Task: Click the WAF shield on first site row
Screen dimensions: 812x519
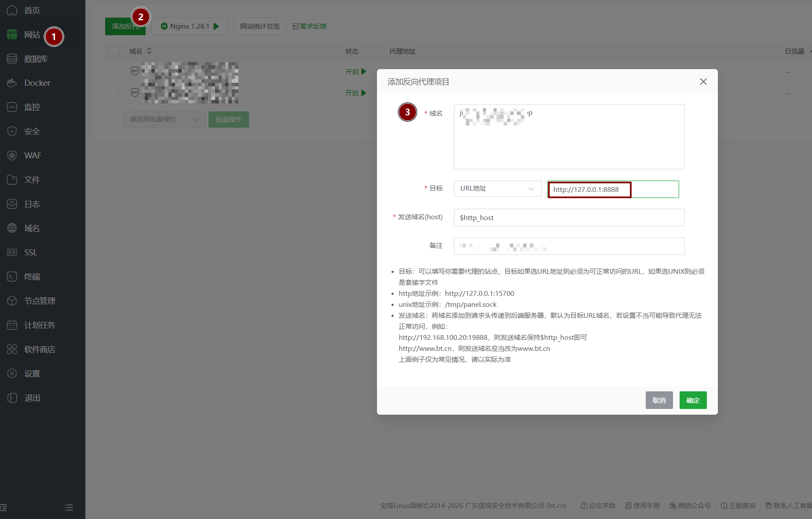Action: (135, 71)
